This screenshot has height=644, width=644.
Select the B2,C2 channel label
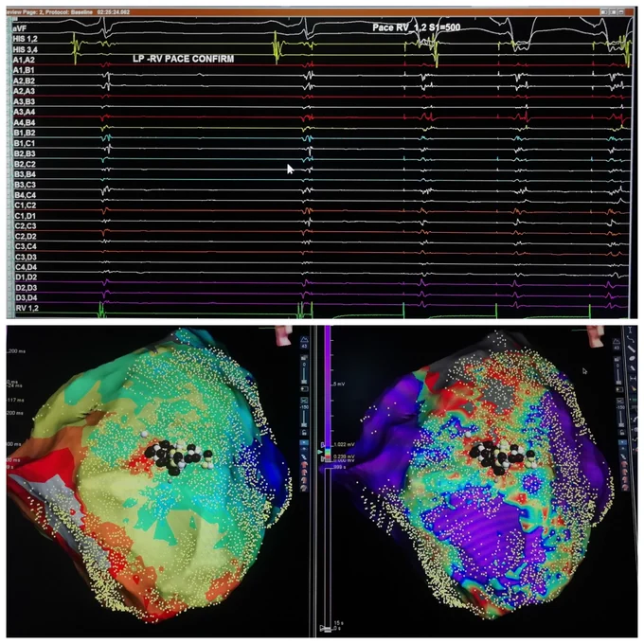coord(25,164)
